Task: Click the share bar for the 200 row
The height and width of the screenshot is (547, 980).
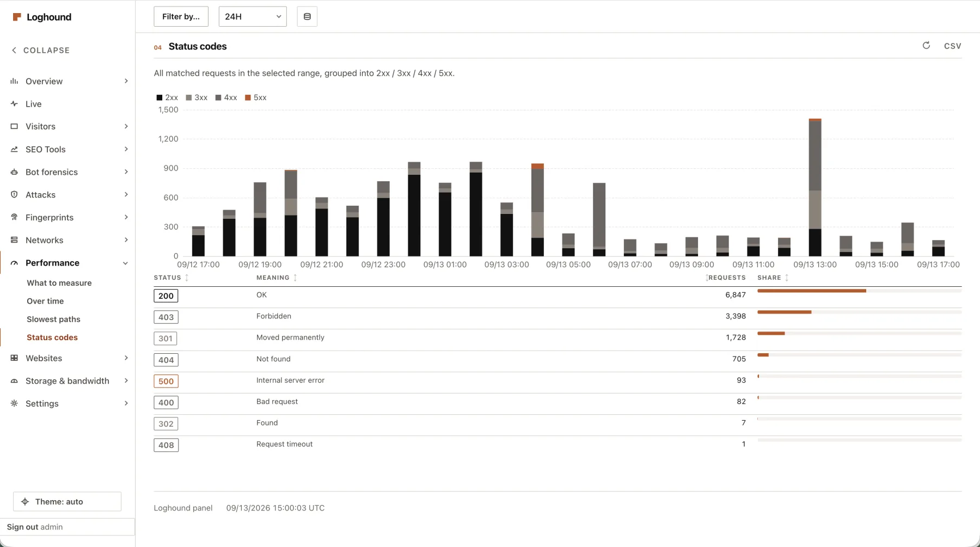Action: (859, 291)
